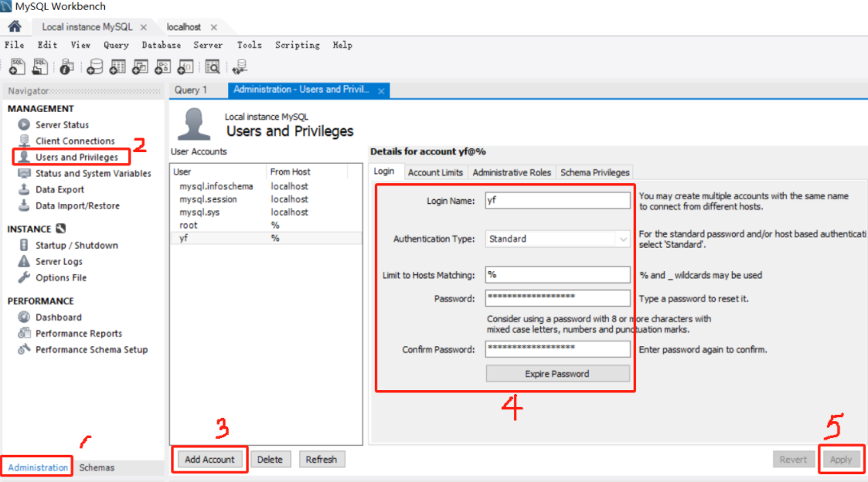Open the View menu
Image resolution: width=868 pixels, height=482 pixels.
click(x=80, y=45)
